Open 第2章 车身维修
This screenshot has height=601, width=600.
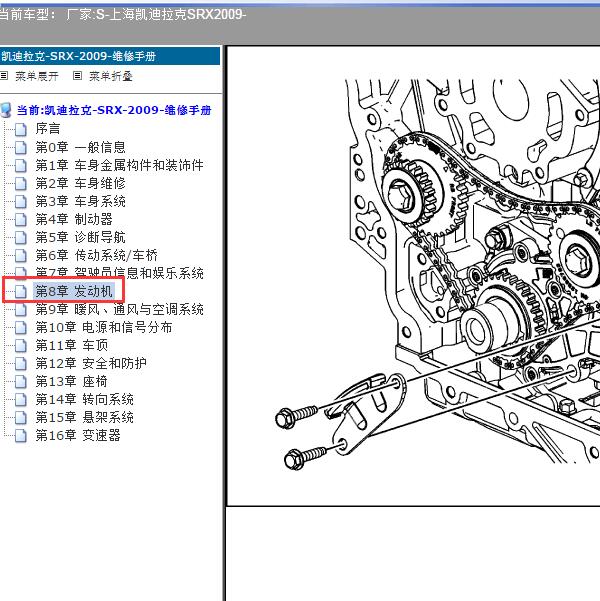81,183
